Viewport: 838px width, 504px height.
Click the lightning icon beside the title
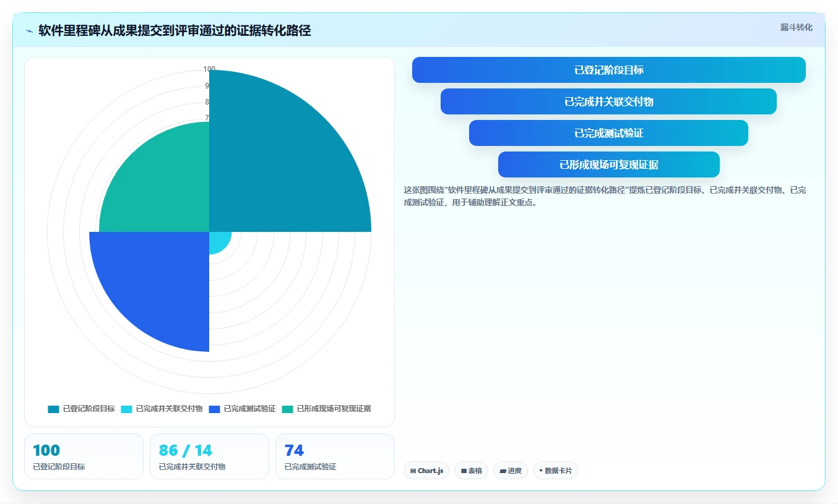coord(29,31)
